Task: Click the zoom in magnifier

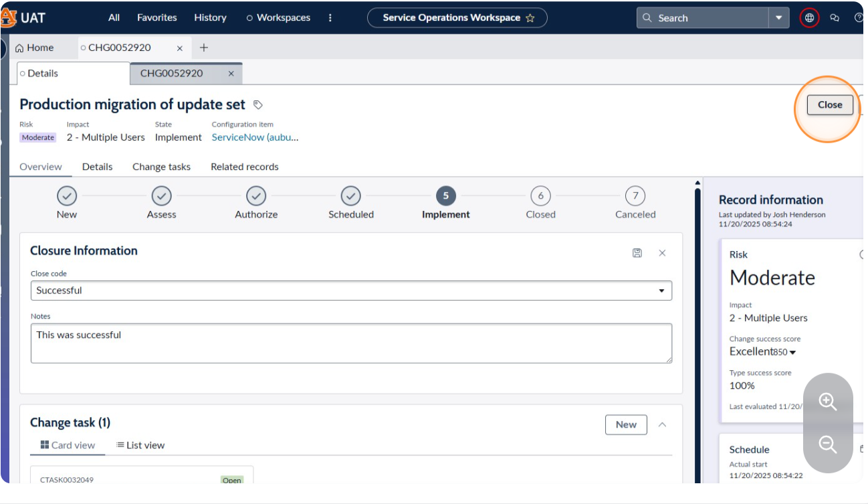Action: (828, 402)
